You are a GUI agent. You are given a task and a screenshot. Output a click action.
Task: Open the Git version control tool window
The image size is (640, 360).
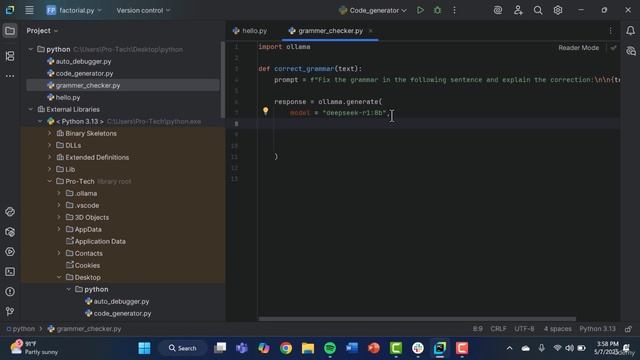10,311
